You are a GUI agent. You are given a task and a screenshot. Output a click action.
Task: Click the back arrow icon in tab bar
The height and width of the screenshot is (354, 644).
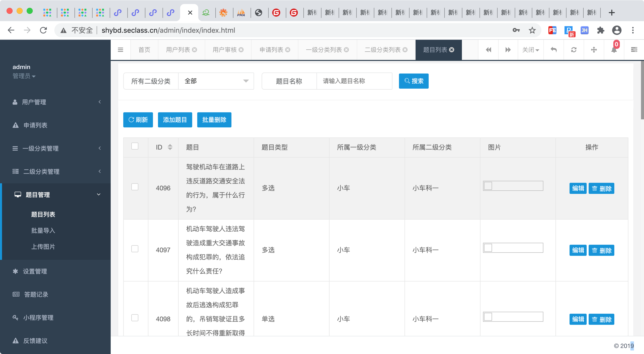click(554, 50)
